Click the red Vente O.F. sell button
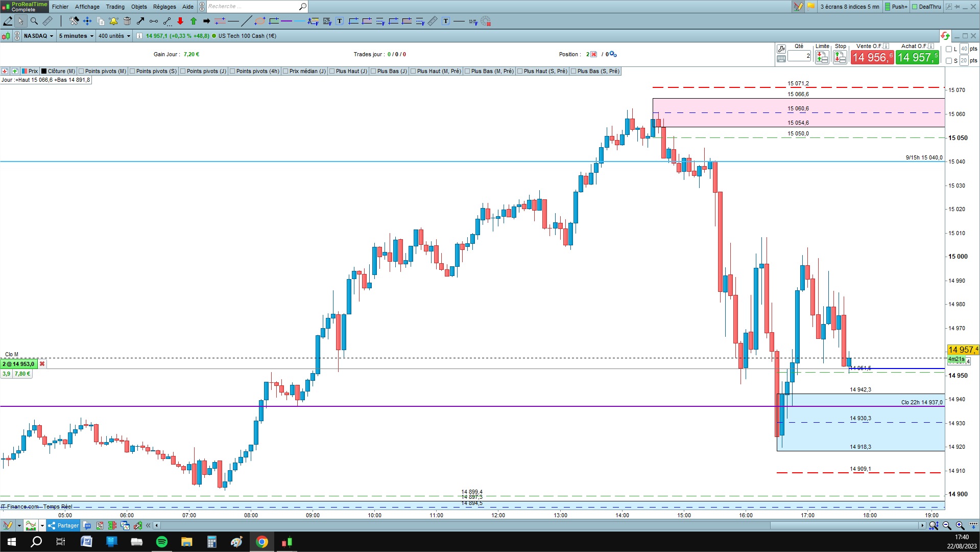 pos(872,57)
